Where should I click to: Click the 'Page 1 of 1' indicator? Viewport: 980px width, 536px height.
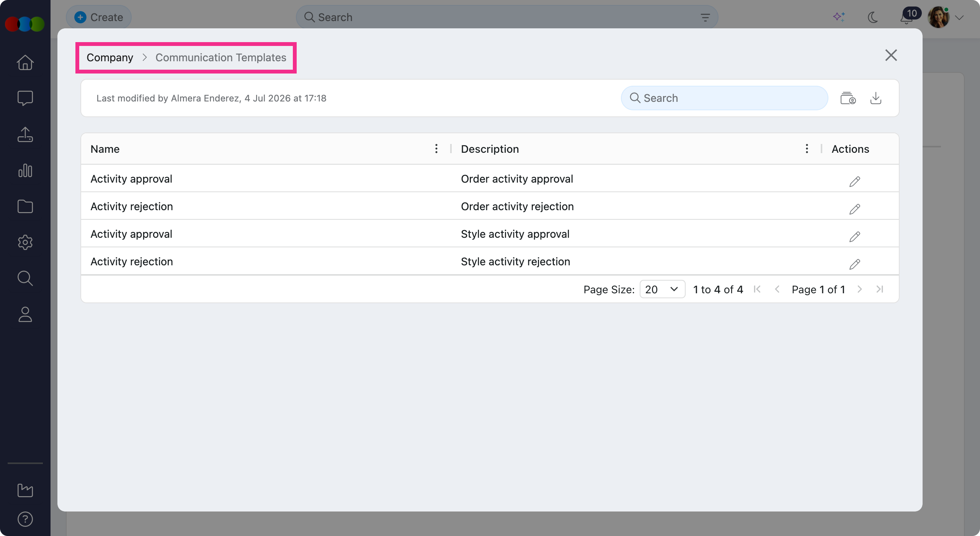click(x=818, y=289)
